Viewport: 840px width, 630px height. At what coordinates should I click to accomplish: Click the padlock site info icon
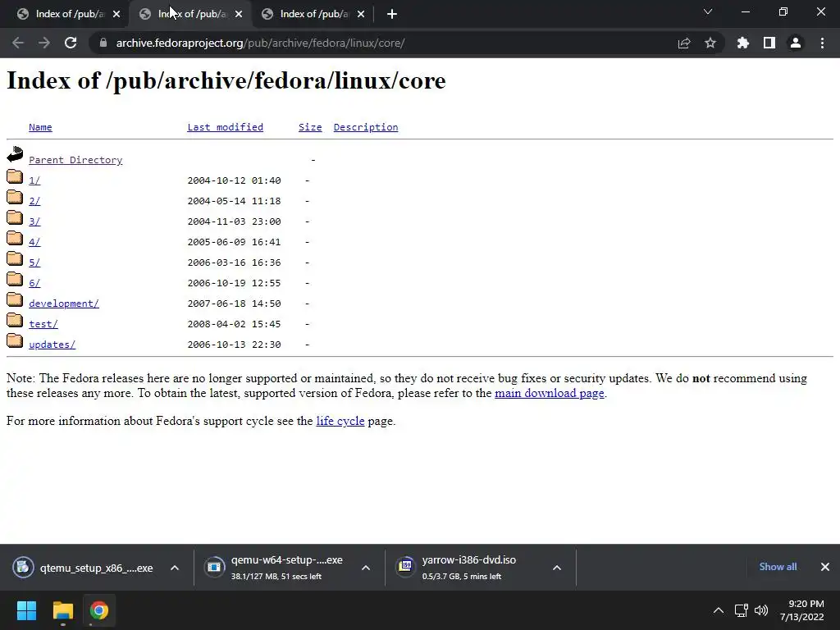point(103,43)
